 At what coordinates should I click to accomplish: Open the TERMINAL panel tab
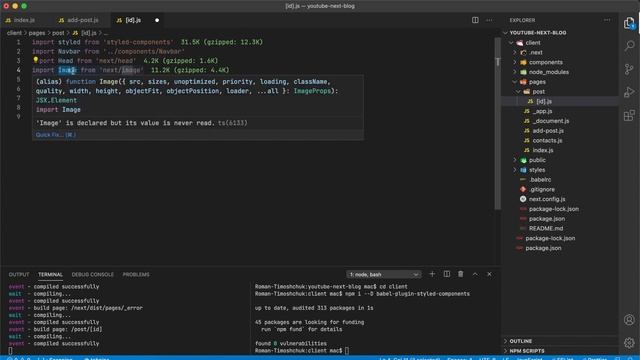click(50, 274)
